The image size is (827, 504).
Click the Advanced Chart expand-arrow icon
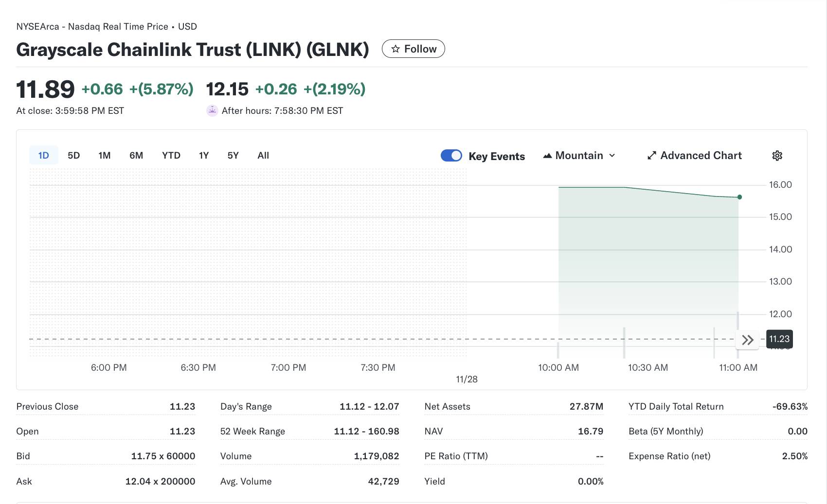point(652,155)
